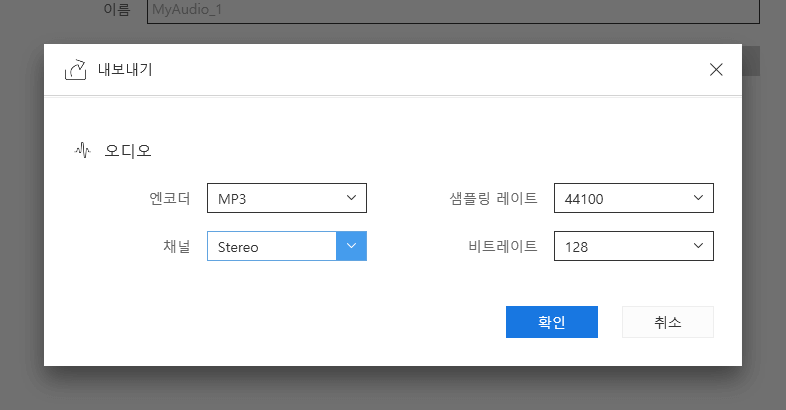Open the 채널 blue dropdown arrow
The image size is (786, 410).
[351, 246]
